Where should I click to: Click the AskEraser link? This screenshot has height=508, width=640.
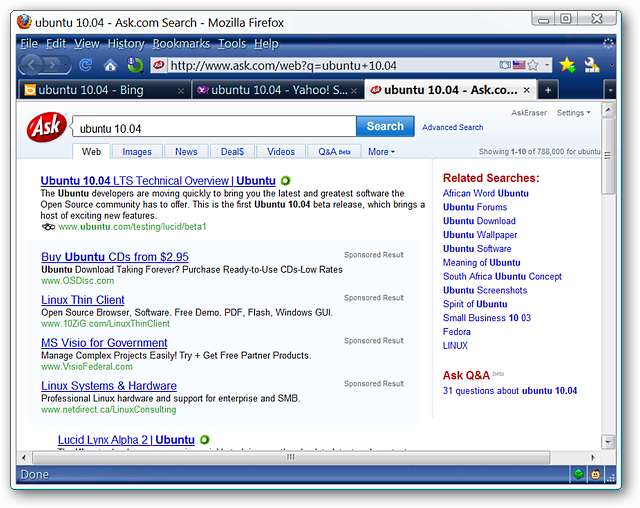(529, 113)
